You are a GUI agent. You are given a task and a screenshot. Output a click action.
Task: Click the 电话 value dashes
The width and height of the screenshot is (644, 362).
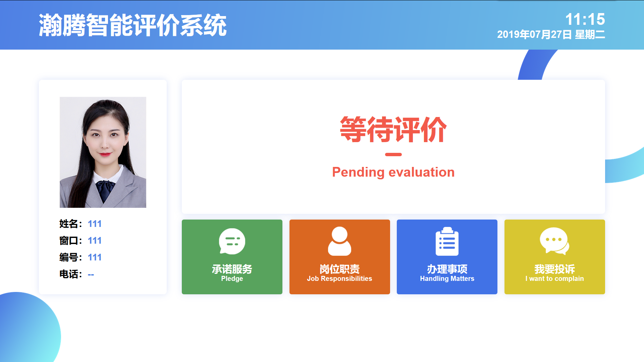tap(91, 275)
